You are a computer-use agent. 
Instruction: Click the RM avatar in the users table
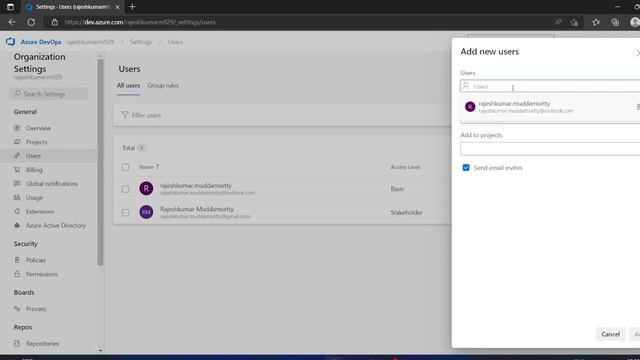tap(146, 212)
